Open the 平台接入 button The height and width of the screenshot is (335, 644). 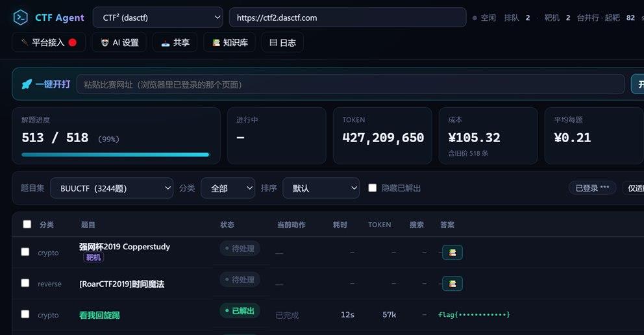point(49,42)
